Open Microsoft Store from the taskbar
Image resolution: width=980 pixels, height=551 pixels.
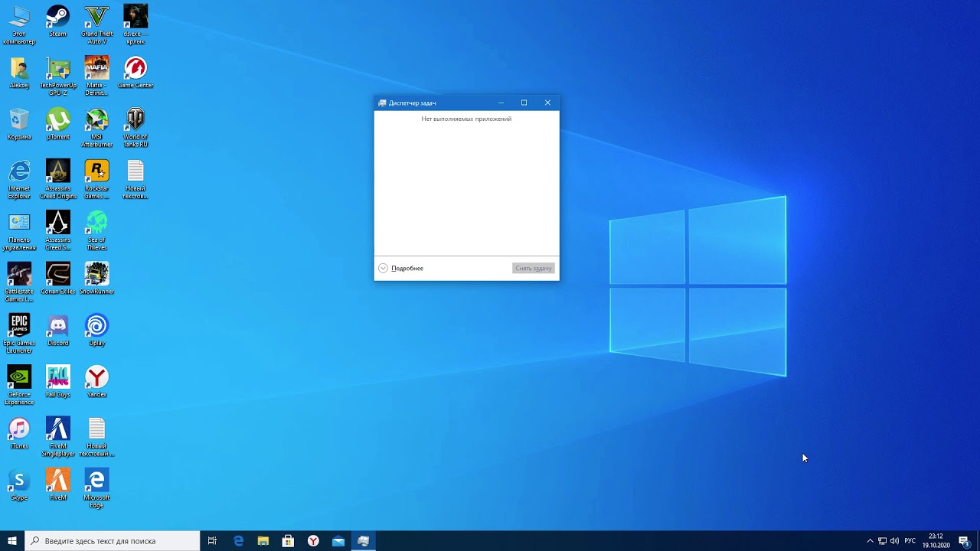click(x=288, y=541)
